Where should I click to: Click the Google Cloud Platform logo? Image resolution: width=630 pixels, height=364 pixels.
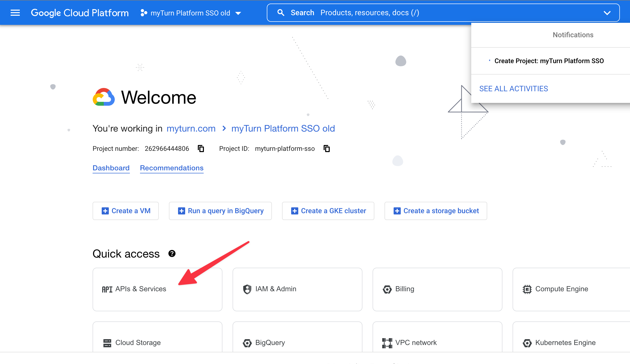(80, 13)
